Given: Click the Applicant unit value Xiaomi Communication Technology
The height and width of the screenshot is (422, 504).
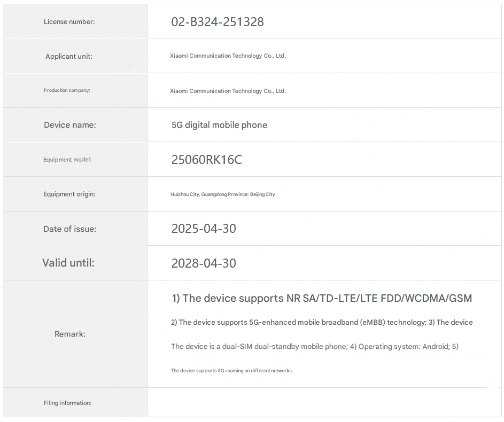Looking at the screenshot, I should (228, 56).
